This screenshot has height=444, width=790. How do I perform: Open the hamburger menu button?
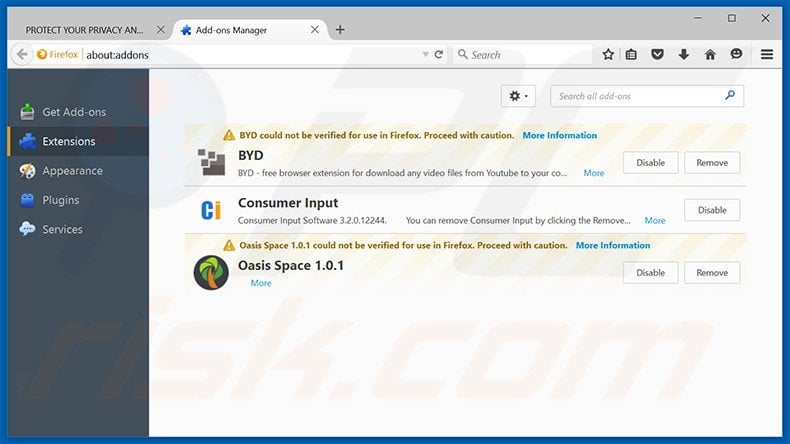[x=767, y=54]
